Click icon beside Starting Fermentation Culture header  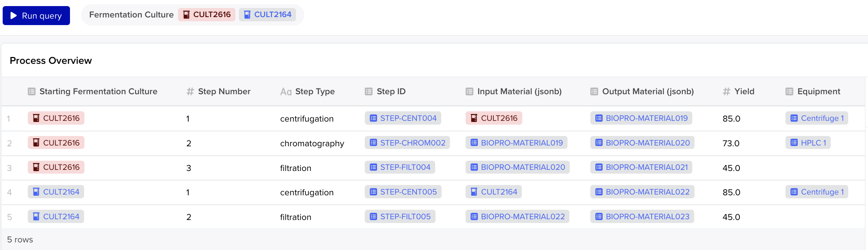coord(32,92)
